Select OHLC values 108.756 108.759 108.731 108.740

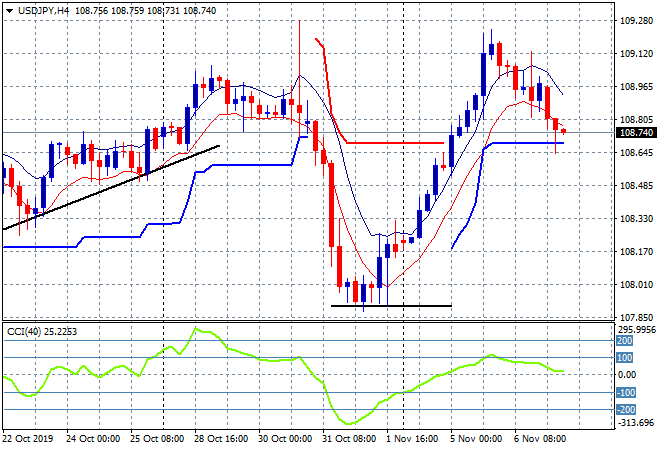tap(146, 11)
